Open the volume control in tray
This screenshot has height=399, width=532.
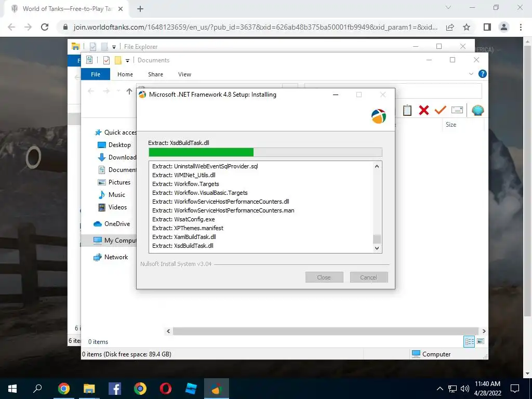coord(465,389)
